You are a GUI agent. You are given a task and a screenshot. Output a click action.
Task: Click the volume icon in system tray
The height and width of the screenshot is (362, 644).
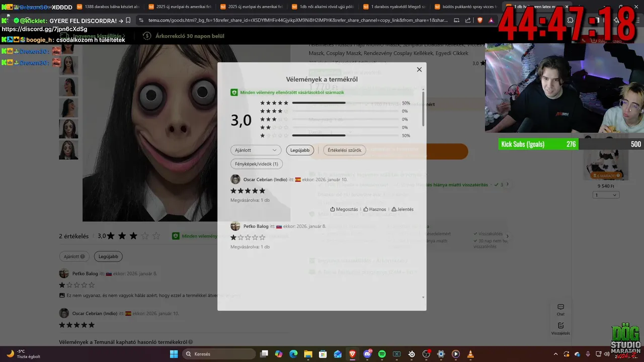coord(607,354)
